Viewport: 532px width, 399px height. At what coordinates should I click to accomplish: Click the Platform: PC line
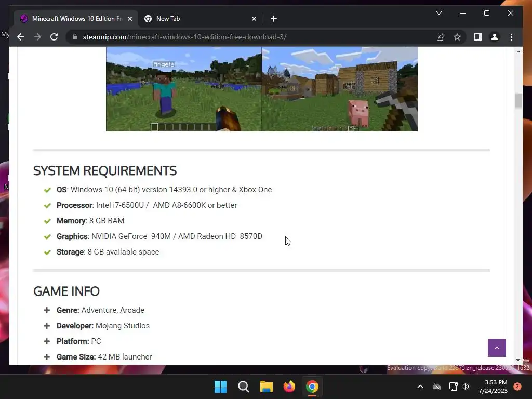pyautogui.click(x=79, y=341)
